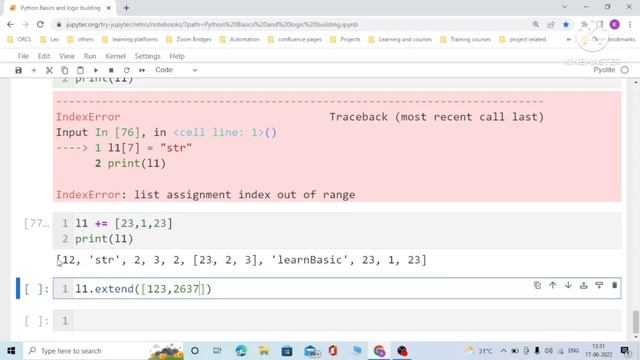Go forward with the browser forward arrow
Image resolution: width=640 pixels, height=360 pixels.
point(25,24)
